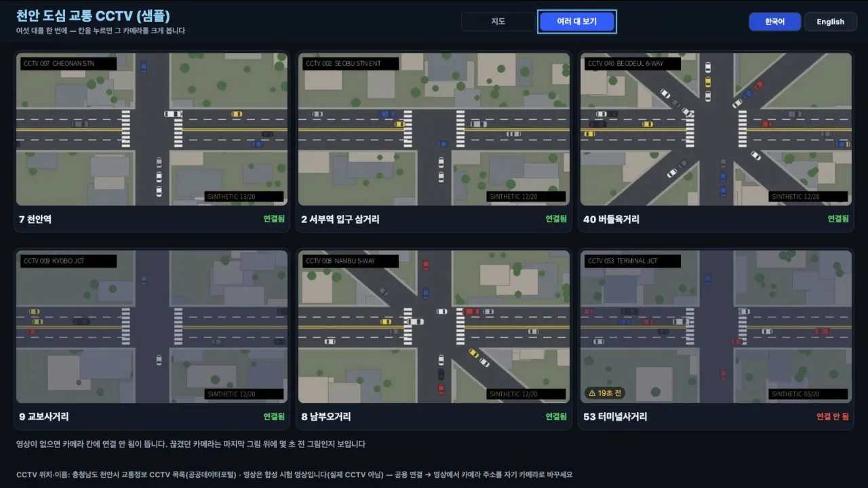Click the 연결됨 status of 서부역 입구 삼거리

pos(556,220)
